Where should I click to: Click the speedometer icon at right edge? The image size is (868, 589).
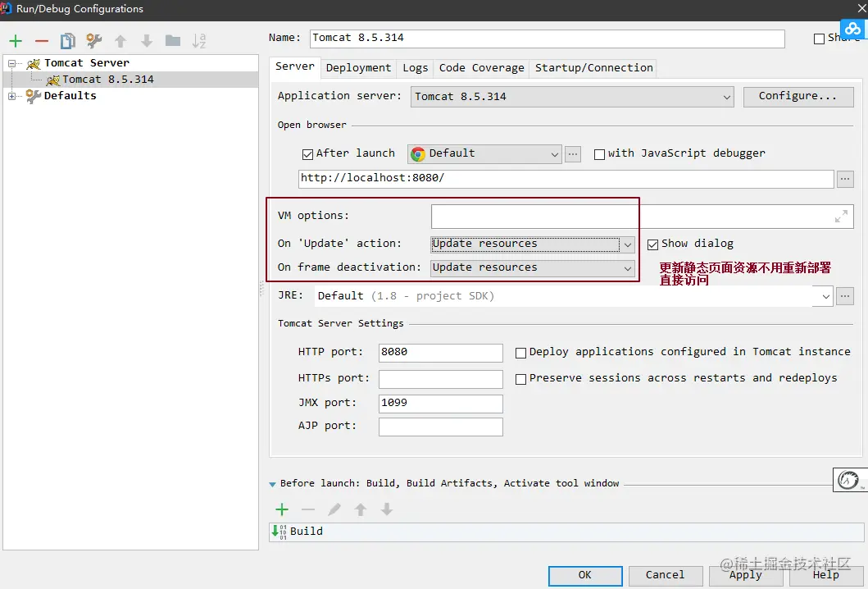[848, 480]
